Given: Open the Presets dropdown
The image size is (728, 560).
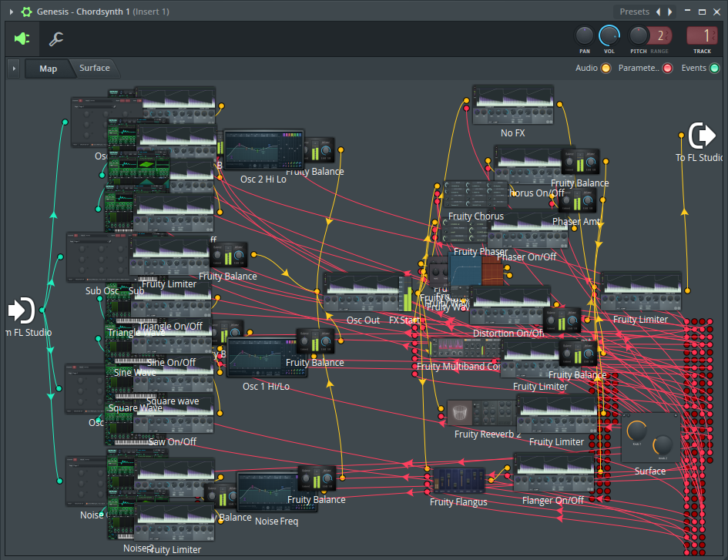Looking at the screenshot, I should click(x=634, y=12).
